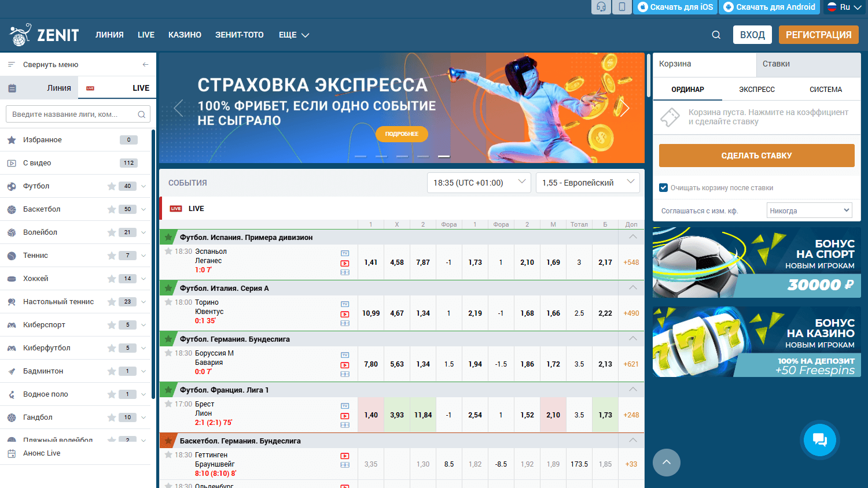Click the С видео video icon

12,163
